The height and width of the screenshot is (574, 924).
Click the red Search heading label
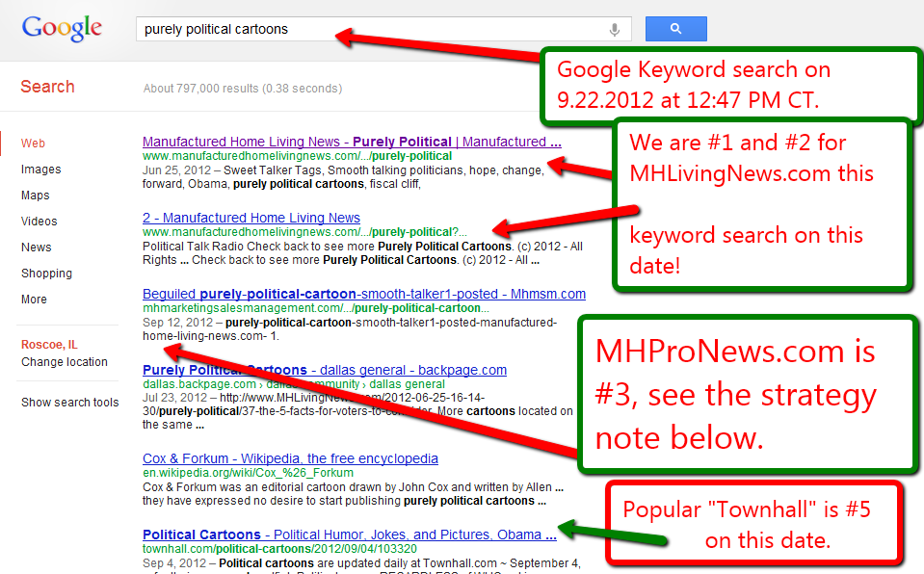[x=47, y=87]
